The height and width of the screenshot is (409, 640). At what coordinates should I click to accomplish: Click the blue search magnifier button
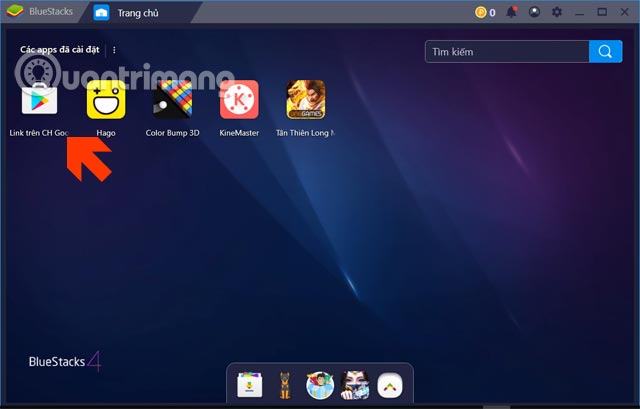pyautogui.click(x=605, y=51)
